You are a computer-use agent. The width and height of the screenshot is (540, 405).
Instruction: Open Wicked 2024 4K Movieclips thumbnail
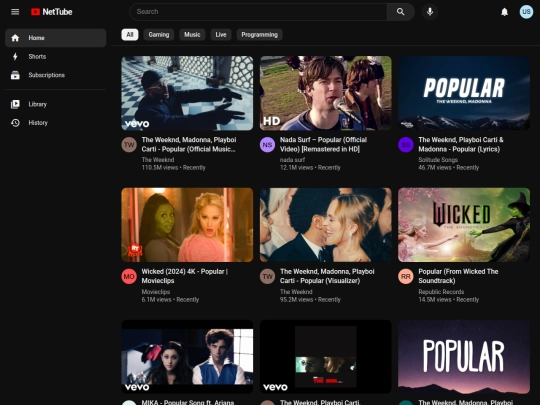tap(187, 225)
